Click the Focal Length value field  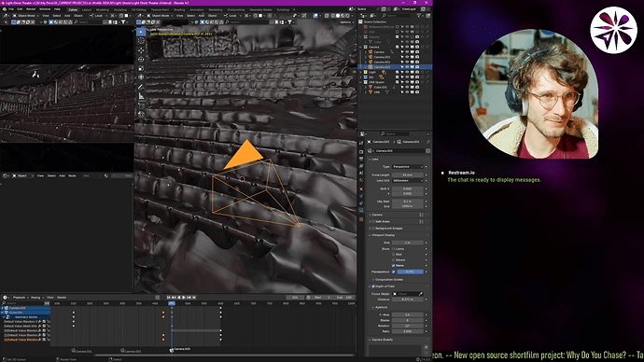click(408, 174)
